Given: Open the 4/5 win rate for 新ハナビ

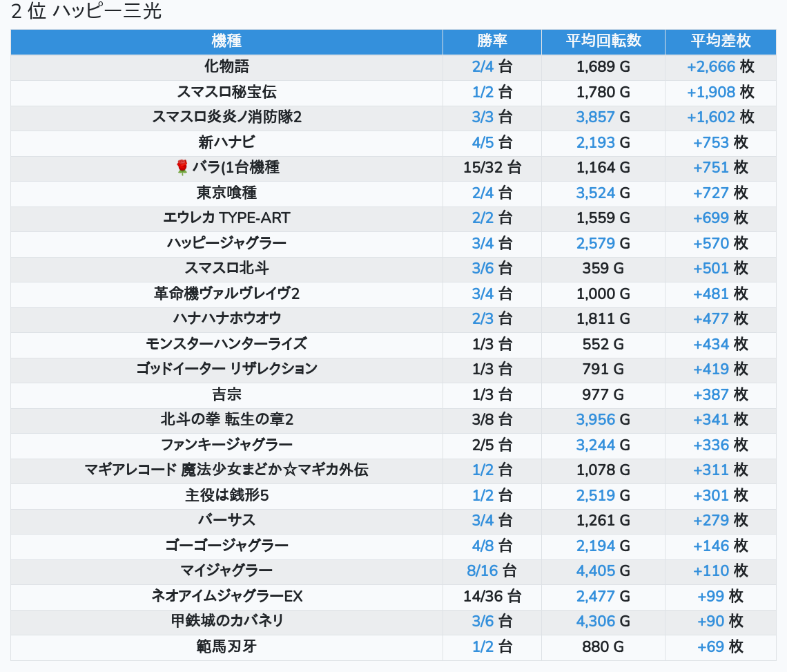Looking at the screenshot, I should 483,143.
